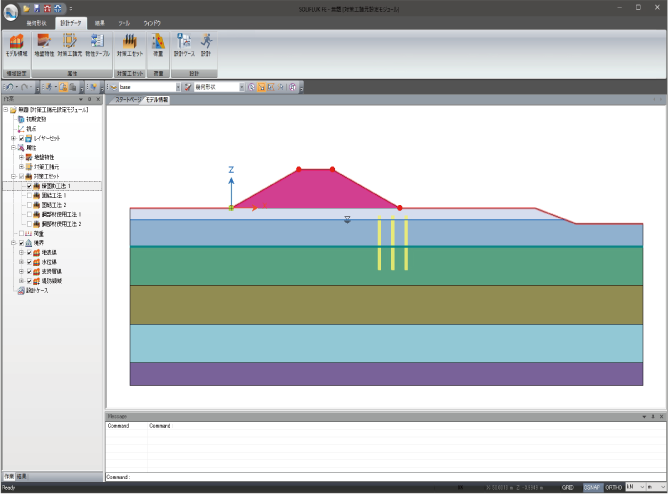Run 設計 with the running-man icon
This screenshot has width=668, height=494.
pyautogui.click(x=206, y=45)
